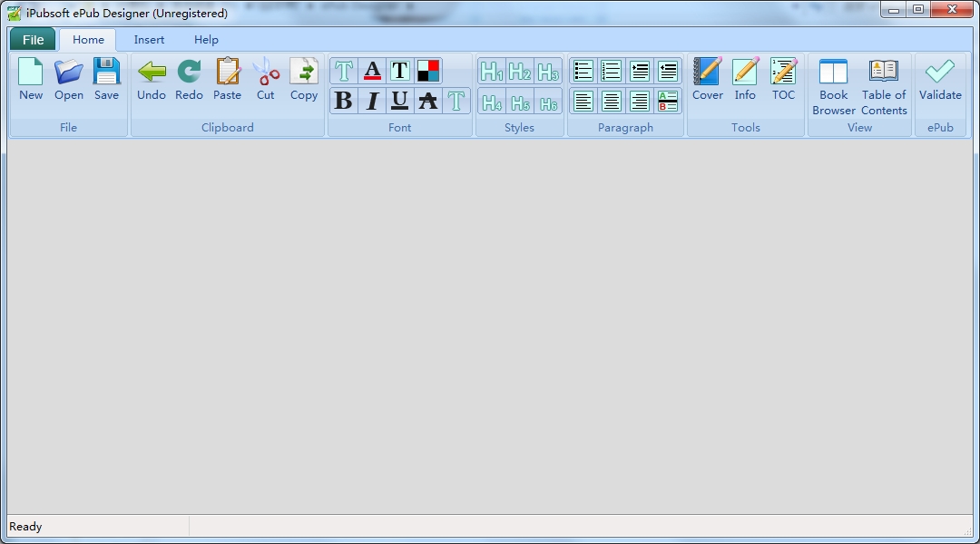This screenshot has width=980, height=544.
Task: Toggle bold formatting with the B icon
Action: [344, 101]
